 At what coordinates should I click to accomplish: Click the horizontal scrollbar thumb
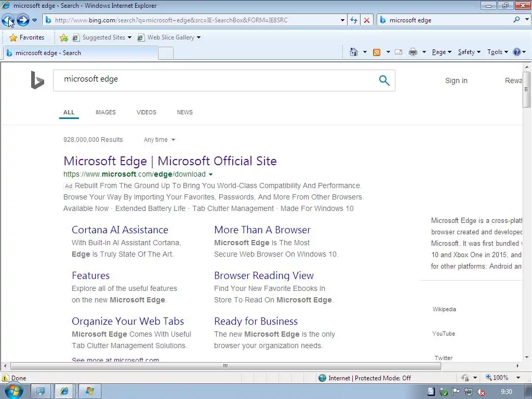click(225, 366)
